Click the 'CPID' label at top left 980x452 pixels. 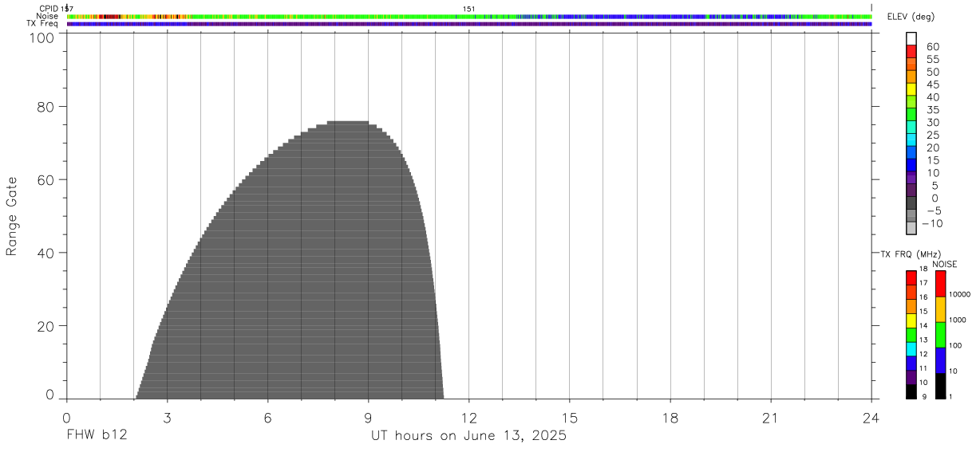point(48,9)
